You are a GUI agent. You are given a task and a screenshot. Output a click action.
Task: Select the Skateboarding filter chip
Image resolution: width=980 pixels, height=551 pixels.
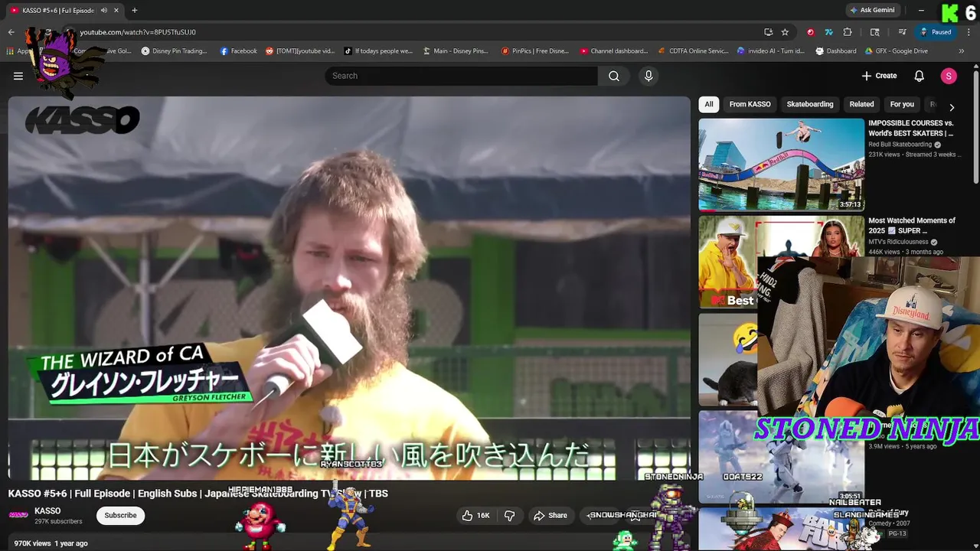tap(809, 104)
